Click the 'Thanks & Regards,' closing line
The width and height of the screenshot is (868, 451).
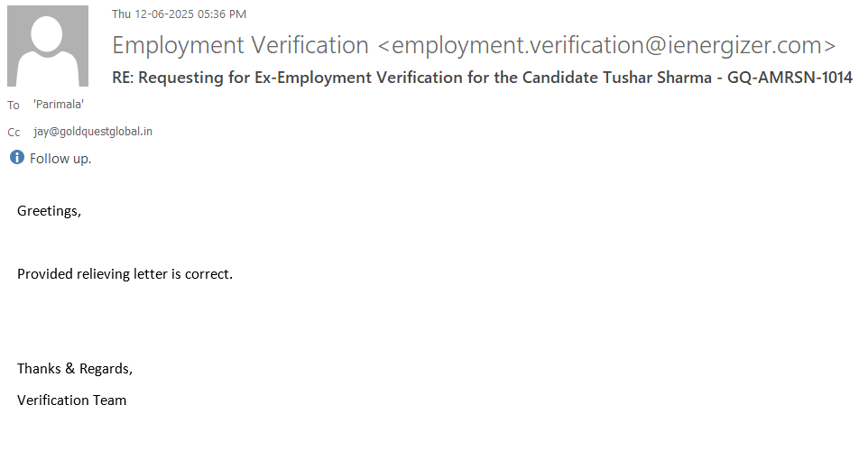point(75,368)
